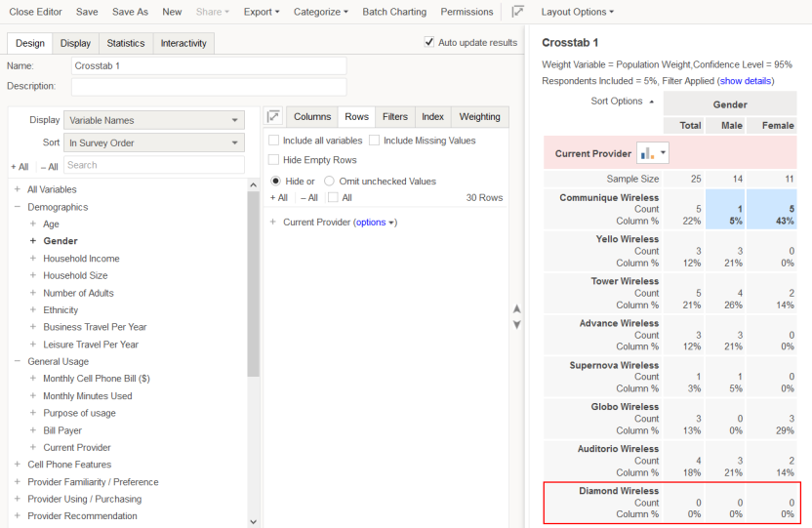Expand the Household Size plus icon
812x528 pixels.
click(x=33, y=275)
